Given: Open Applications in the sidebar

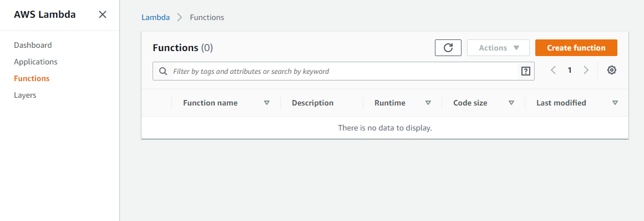Looking at the screenshot, I should tap(36, 62).
